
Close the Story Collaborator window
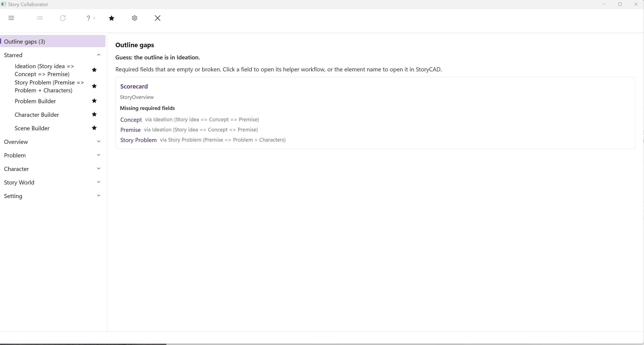point(636,4)
